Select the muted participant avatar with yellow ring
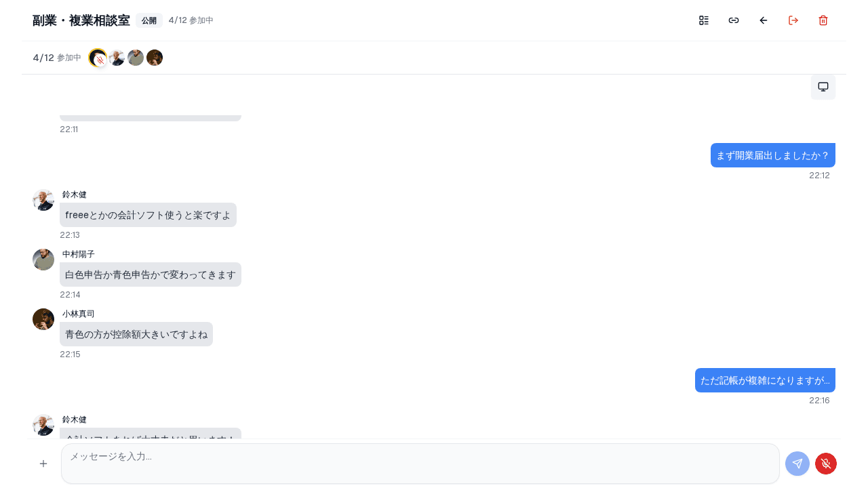The width and height of the screenshot is (868, 488). (98, 58)
